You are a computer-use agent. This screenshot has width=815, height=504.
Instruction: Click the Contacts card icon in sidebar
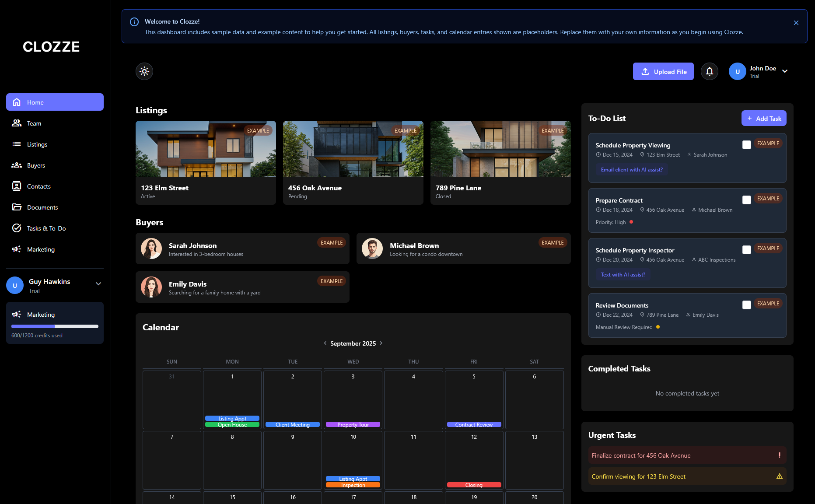click(17, 186)
